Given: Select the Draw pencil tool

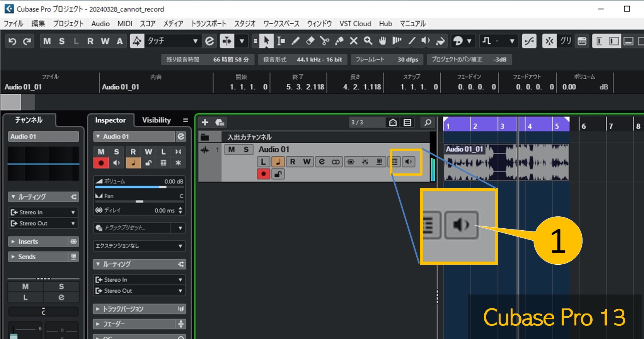Looking at the screenshot, I should tap(296, 41).
